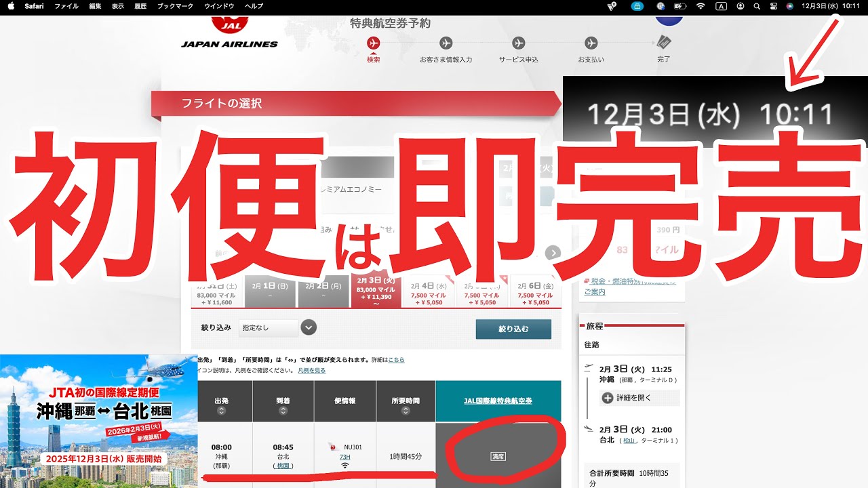Open the ファイル menu
This screenshot has width=868, height=488.
66,5
